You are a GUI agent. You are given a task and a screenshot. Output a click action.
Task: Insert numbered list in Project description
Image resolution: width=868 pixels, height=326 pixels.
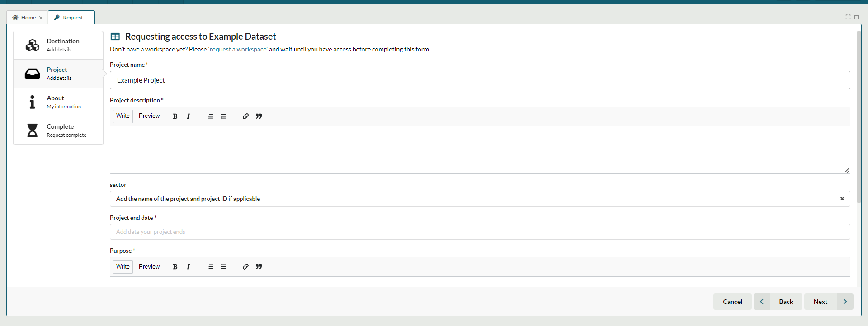[x=210, y=116]
